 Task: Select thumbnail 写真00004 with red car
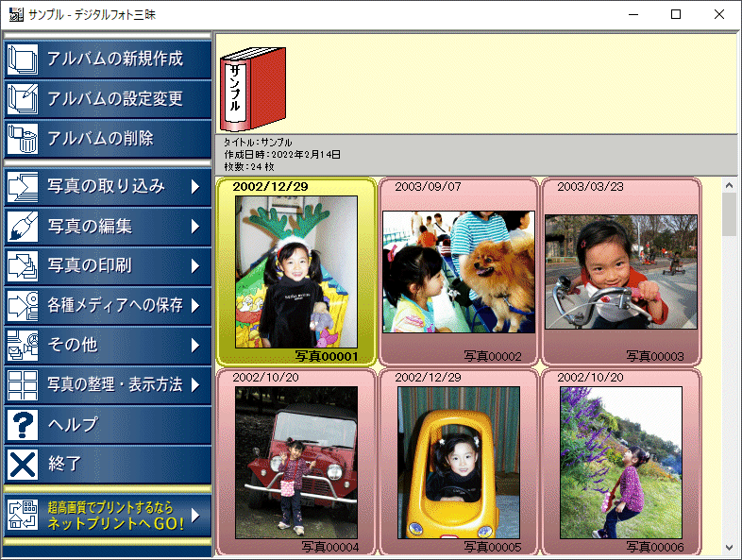point(296,463)
